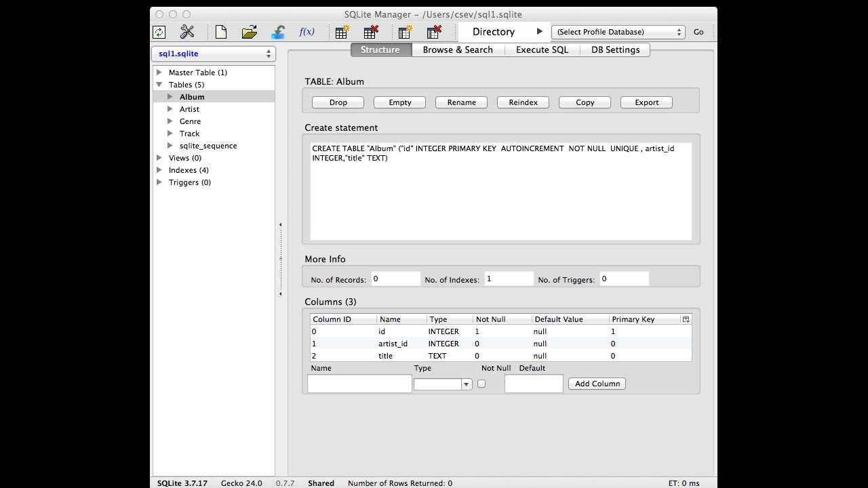
Task: Collapse the Tables (5) tree node
Action: (159, 85)
